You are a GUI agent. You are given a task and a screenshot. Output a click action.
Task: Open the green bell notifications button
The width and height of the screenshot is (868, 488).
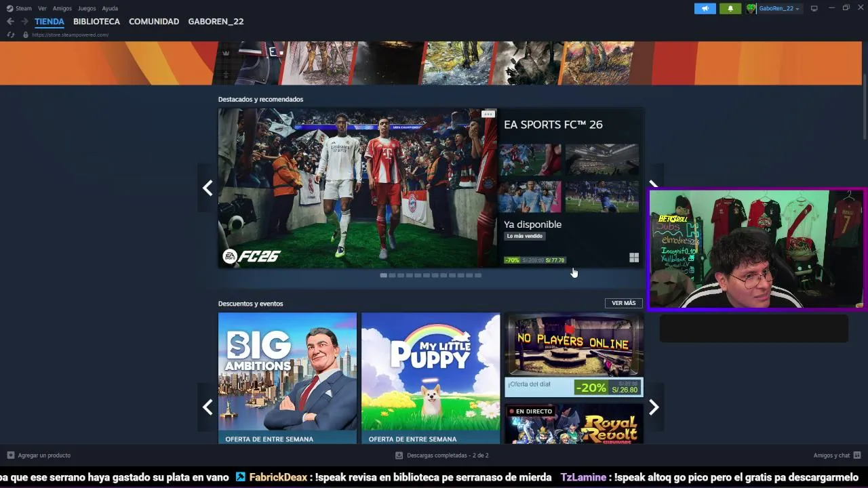click(730, 8)
